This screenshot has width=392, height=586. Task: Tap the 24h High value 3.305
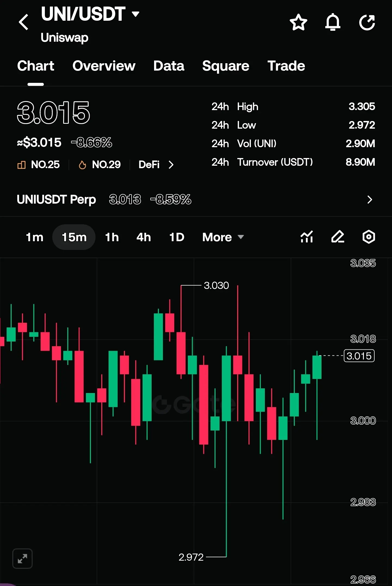pos(362,107)
